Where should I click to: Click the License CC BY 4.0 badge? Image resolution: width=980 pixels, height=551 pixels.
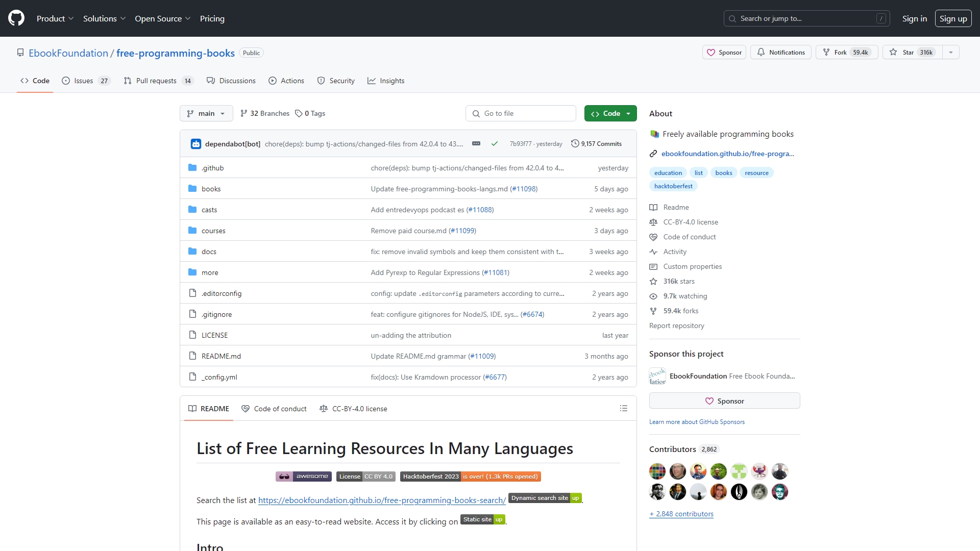[x=366, y=477]
